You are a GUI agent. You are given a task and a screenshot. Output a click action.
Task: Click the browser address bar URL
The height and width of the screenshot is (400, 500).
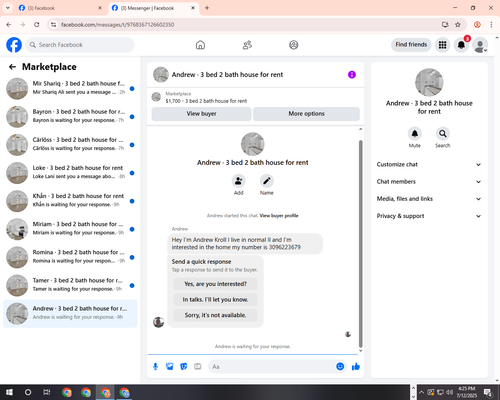[x=117, y=25]
